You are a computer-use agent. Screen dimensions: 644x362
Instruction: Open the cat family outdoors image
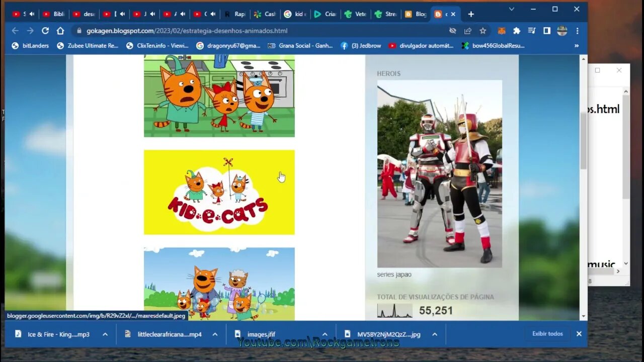click(x=219, y=284)
